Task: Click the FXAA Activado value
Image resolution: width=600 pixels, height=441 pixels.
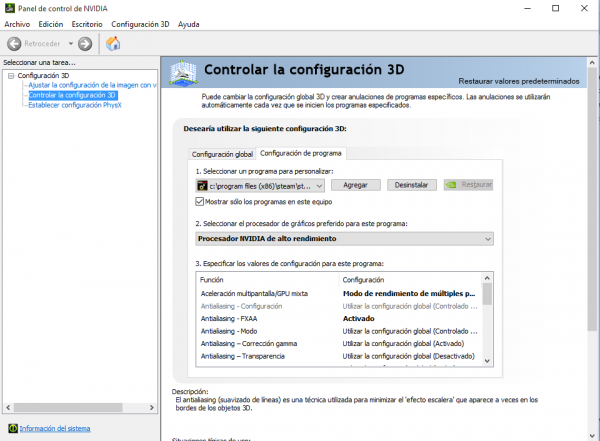Action: coord(359,318)
